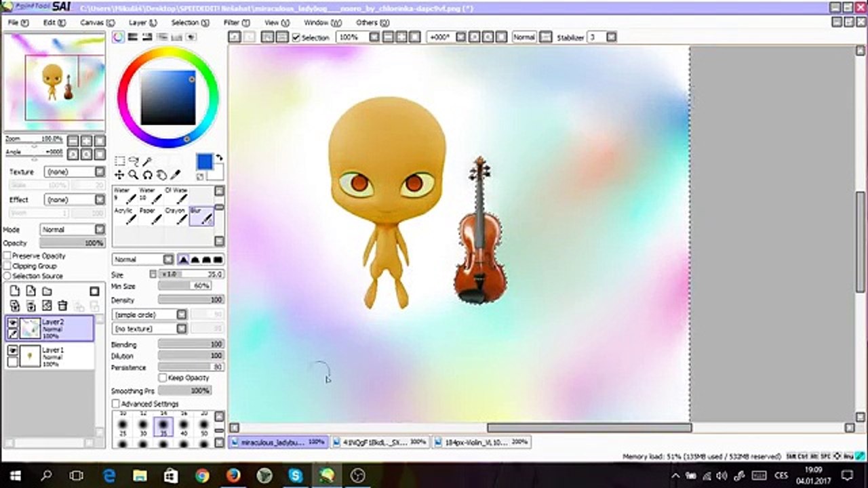Toggle the Preserve Opacity checkbox
Screen dimensions: 868x488
click(x=7, y=256)
